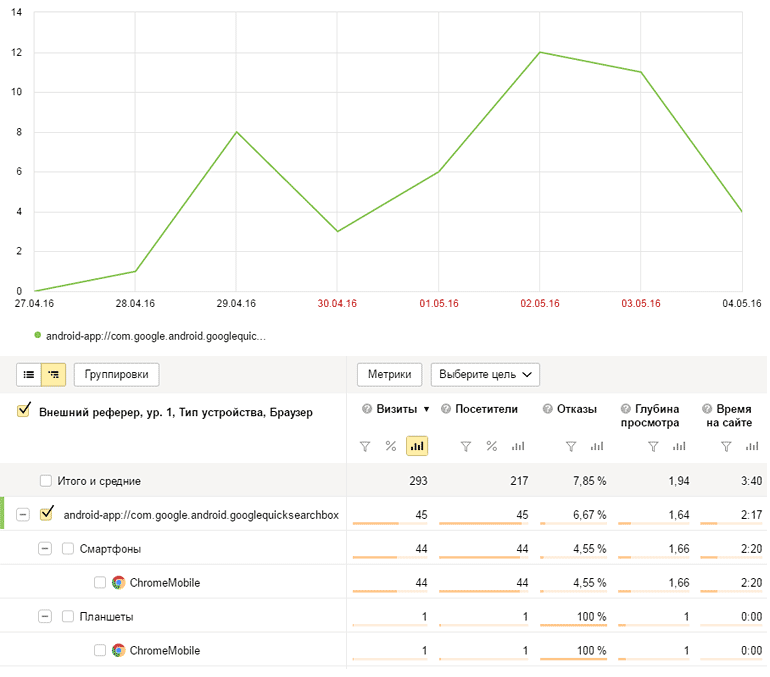Switch to flat list view icon

(x=29, y=375)
